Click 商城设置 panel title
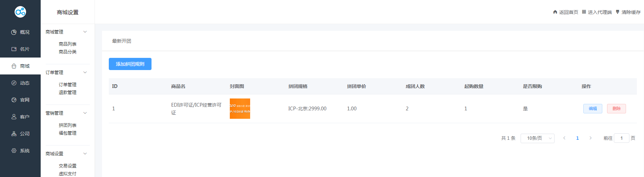 (67, 12)
